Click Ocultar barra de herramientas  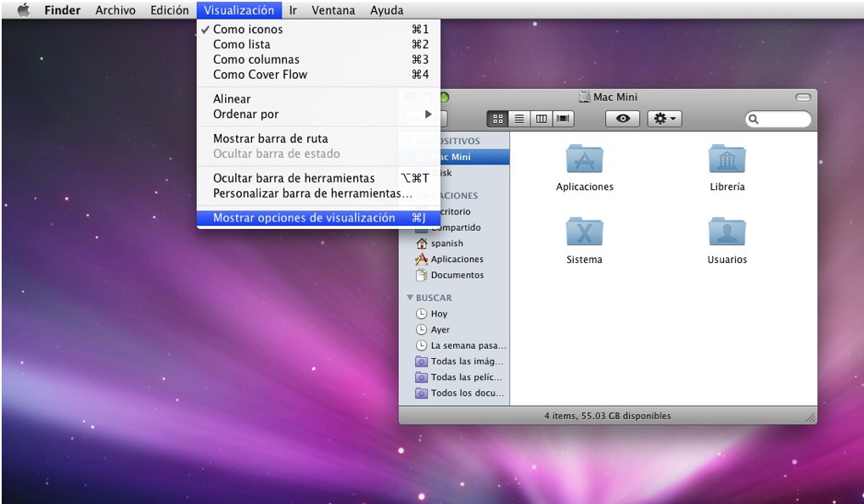coord(318,178)
